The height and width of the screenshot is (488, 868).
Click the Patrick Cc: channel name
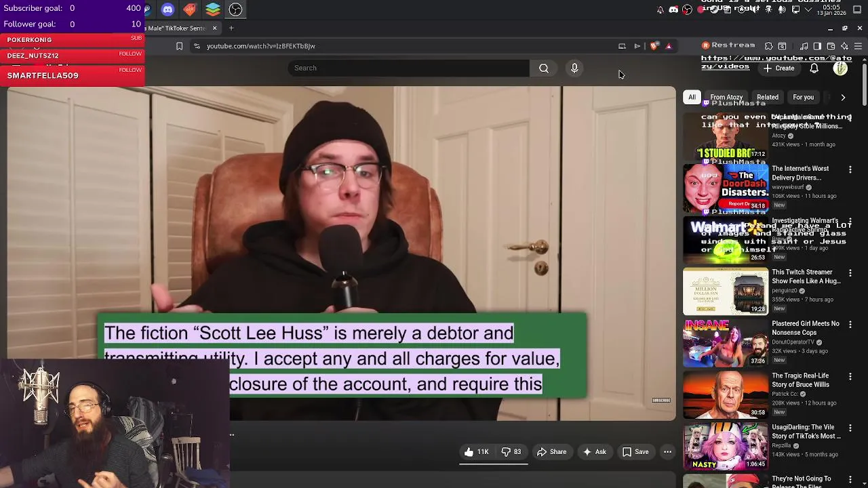[785, 394]
